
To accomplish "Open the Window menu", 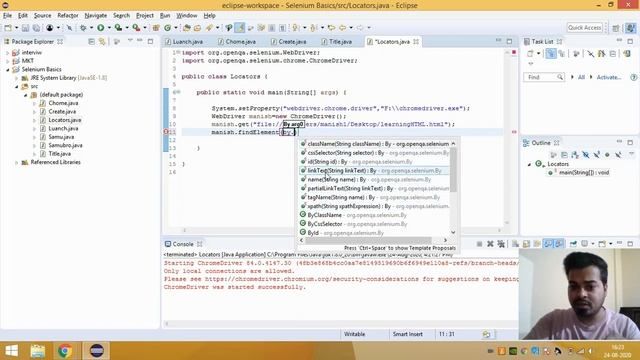I will pyautogui.click(x=187, y=16).
